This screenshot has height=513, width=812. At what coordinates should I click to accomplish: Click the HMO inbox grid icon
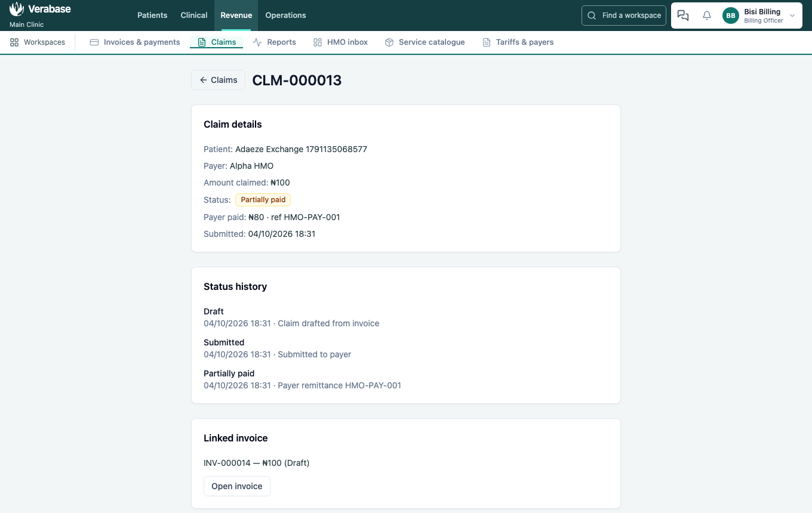[318, 42]
